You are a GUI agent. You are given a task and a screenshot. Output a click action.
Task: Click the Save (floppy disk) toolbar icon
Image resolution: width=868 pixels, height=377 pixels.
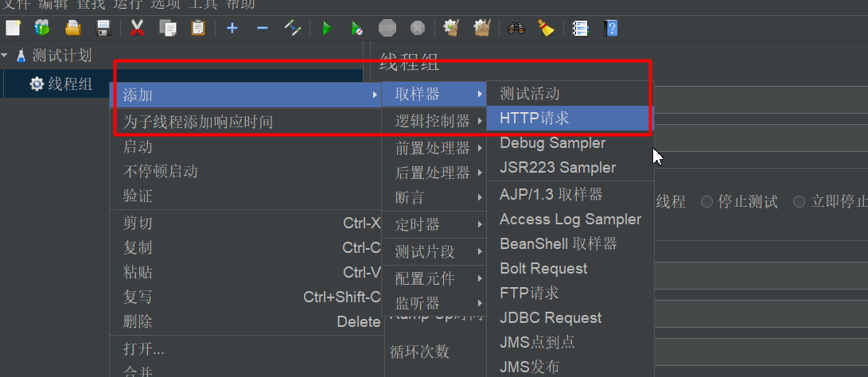coord(103,29)
